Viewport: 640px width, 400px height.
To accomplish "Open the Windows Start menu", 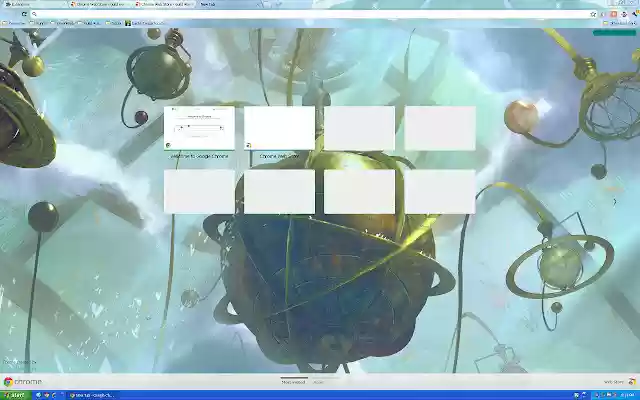I will coord(15,395).
